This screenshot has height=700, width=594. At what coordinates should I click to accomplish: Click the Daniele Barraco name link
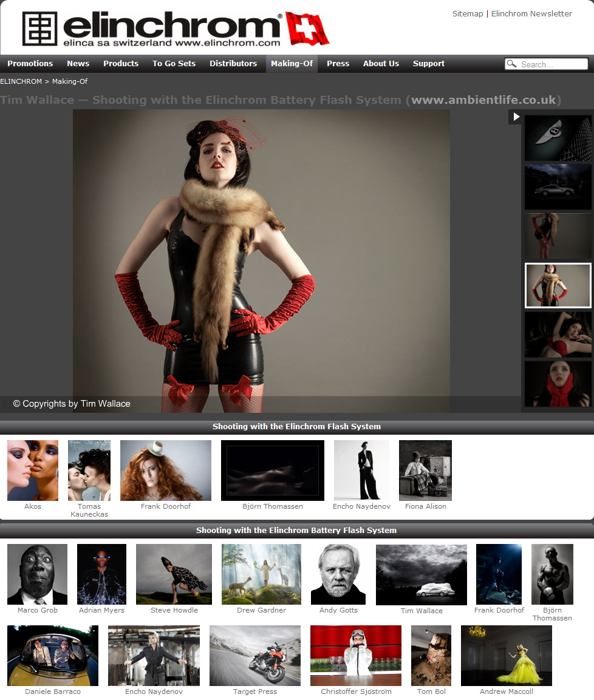pos(53,692)
